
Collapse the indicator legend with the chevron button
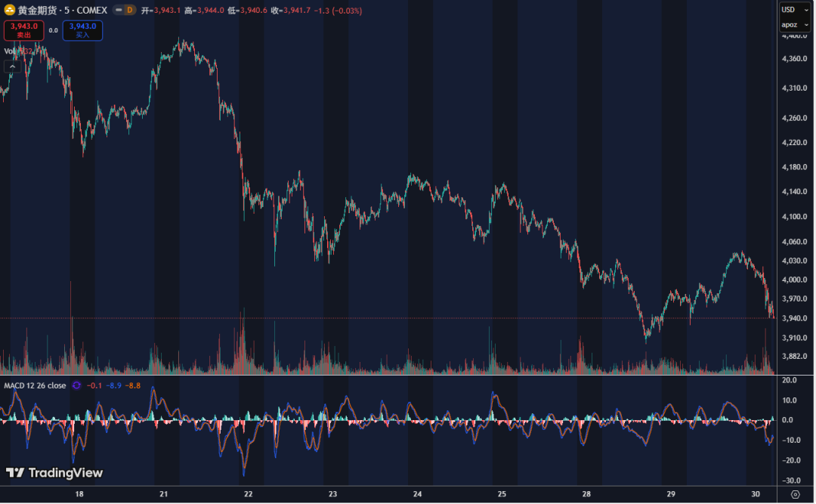coord(13,66)
